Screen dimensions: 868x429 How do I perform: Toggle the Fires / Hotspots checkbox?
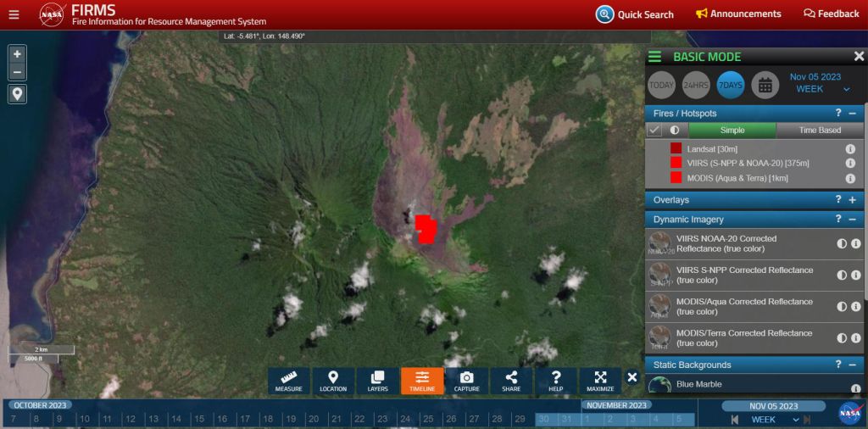point(654,131)
